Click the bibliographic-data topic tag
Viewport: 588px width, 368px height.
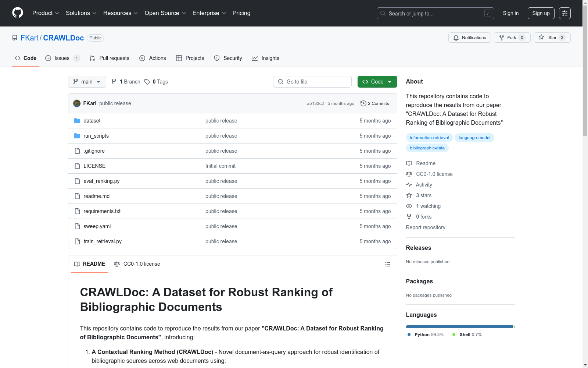(427, 148)
